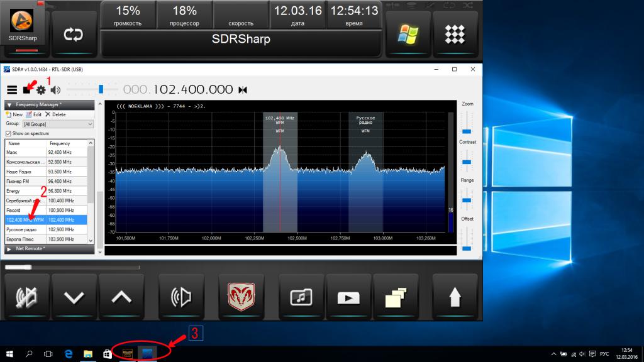Viewport: 644px width, 362px height.
Task: Adjust the SDR# volume slider
Action: click(x=99, y=89)
